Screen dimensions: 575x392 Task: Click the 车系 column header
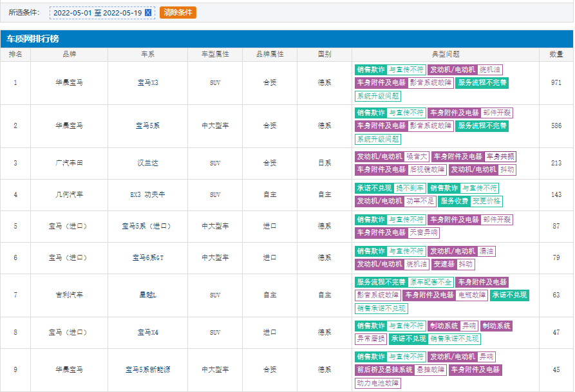[148, 54]
